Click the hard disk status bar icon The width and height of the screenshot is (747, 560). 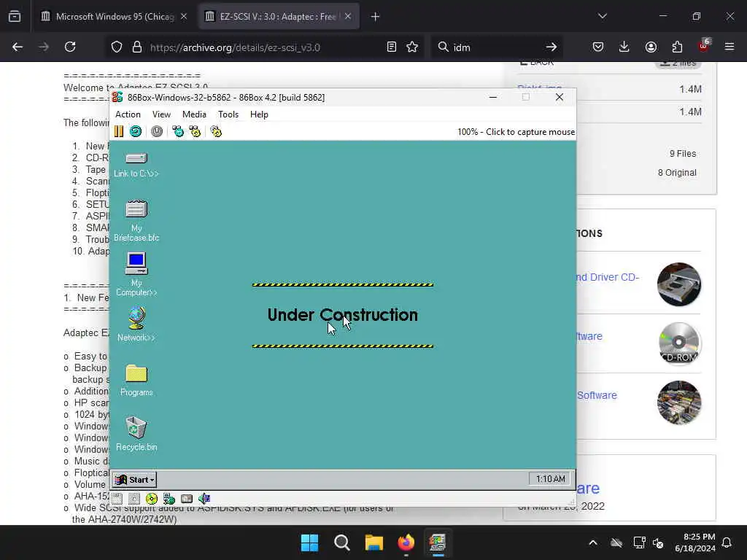coord(187,499)
